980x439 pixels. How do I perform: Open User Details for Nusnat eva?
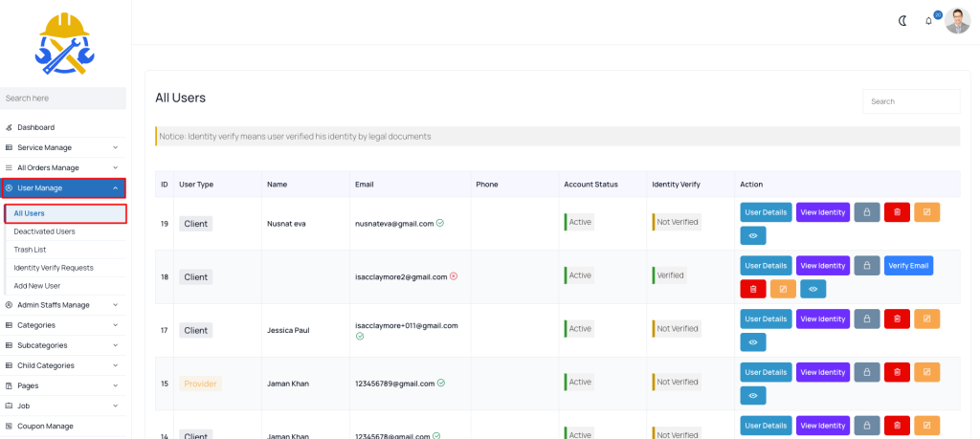click(x=767, y=212)
